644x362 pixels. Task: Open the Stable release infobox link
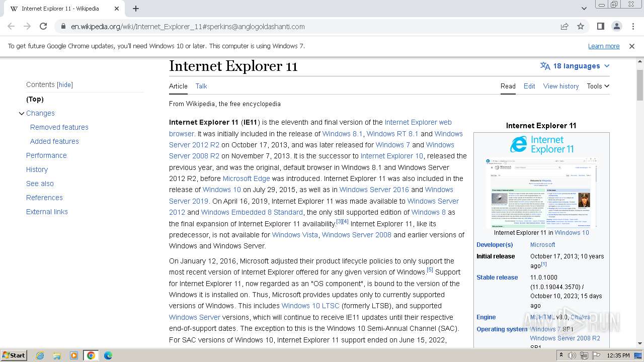pos(497,278)
